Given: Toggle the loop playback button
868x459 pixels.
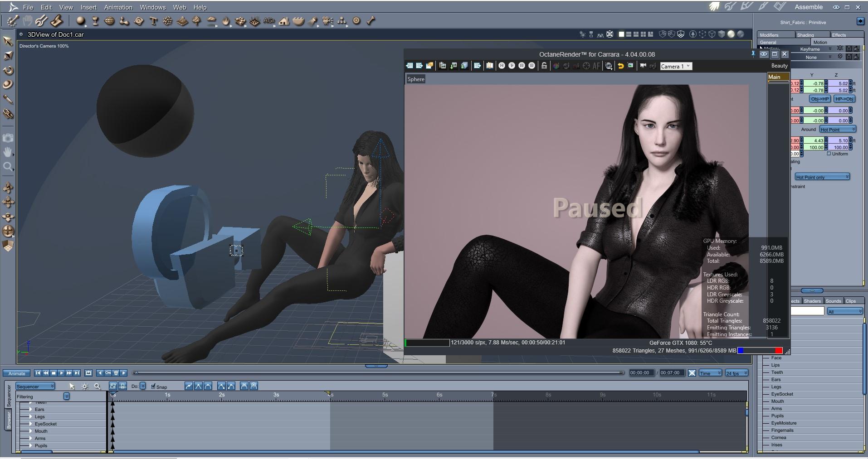Looking at the screenshot, I should (x=88, y=373).
